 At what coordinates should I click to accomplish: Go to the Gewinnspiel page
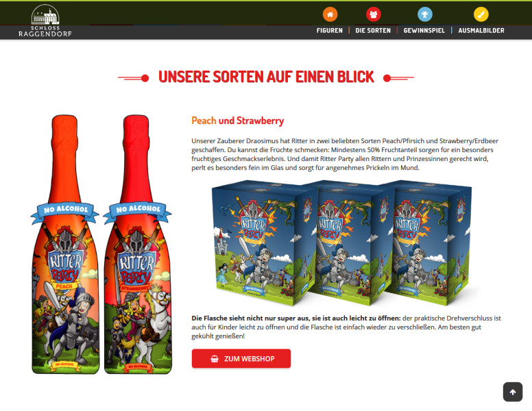tap(424, 31)
